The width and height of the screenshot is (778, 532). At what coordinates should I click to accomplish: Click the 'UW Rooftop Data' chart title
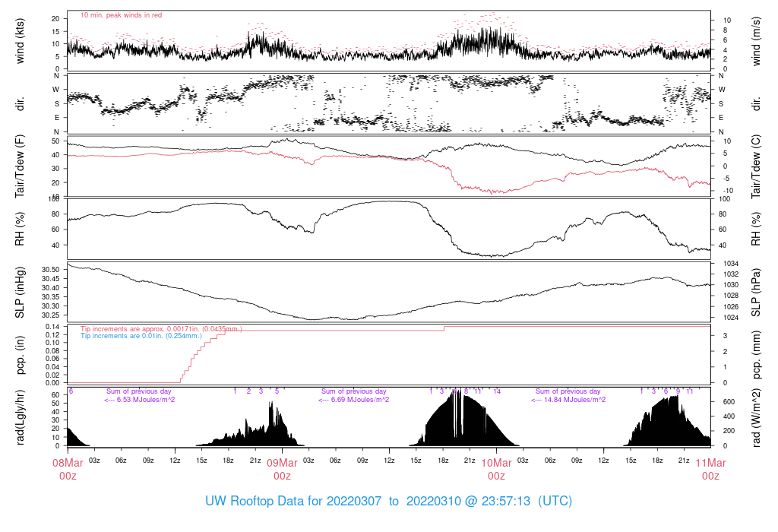point(389,501)
